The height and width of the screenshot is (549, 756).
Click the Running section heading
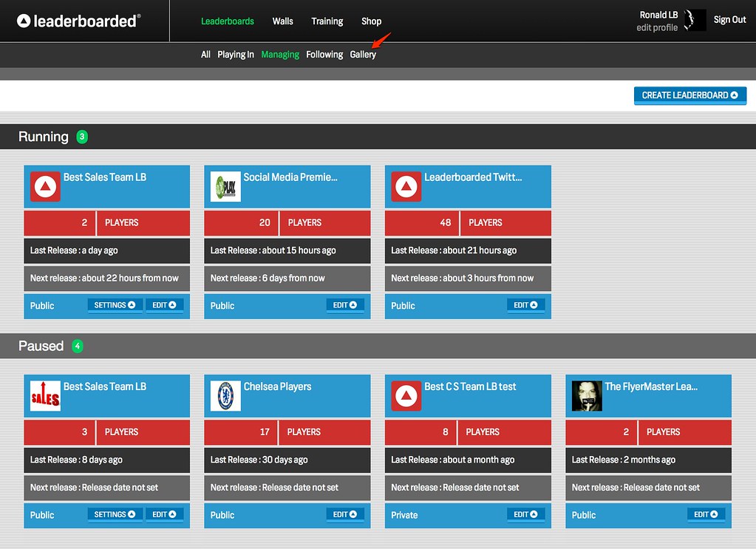point(44,137)
